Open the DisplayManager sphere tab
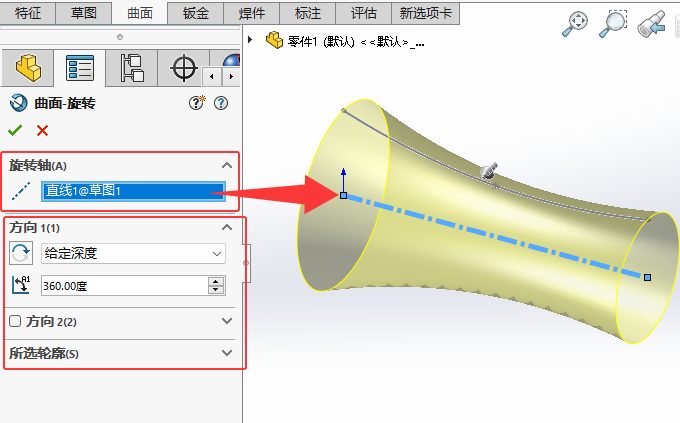680x423 pixels. [232, 59]
